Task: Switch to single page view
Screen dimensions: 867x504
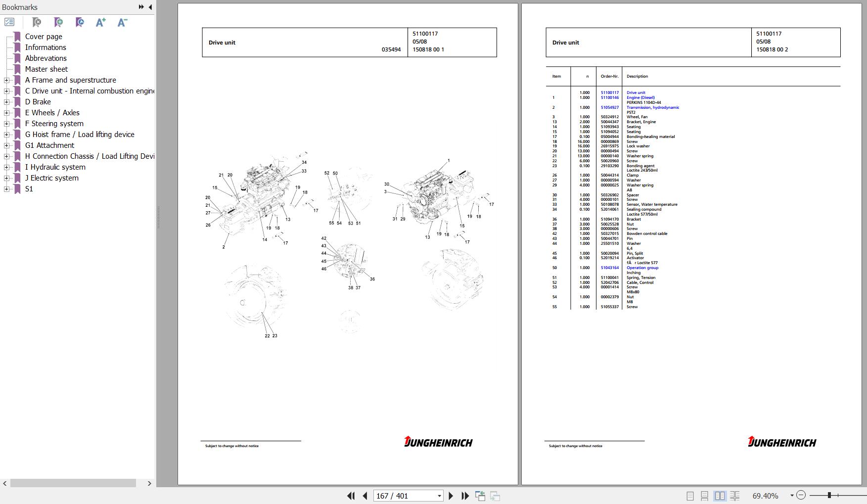Action: [690, 496]
